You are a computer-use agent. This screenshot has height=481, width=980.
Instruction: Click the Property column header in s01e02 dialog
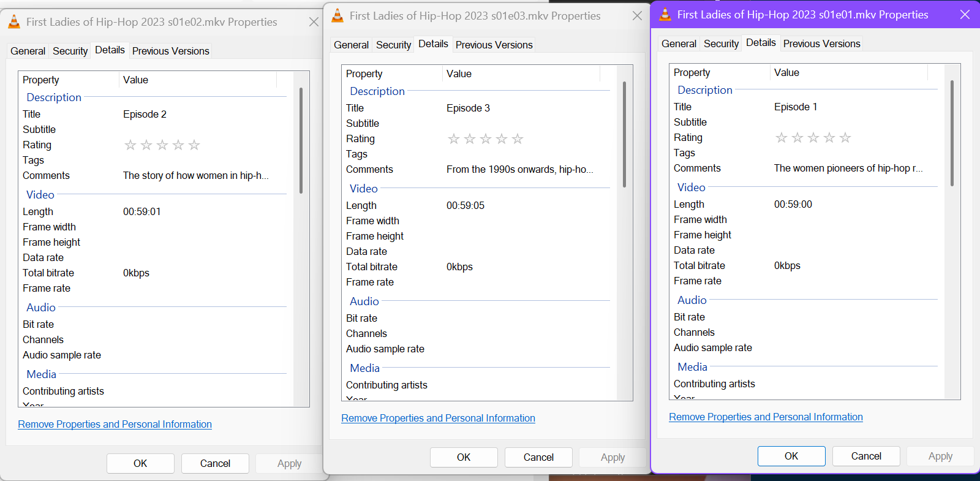(41, 80)
